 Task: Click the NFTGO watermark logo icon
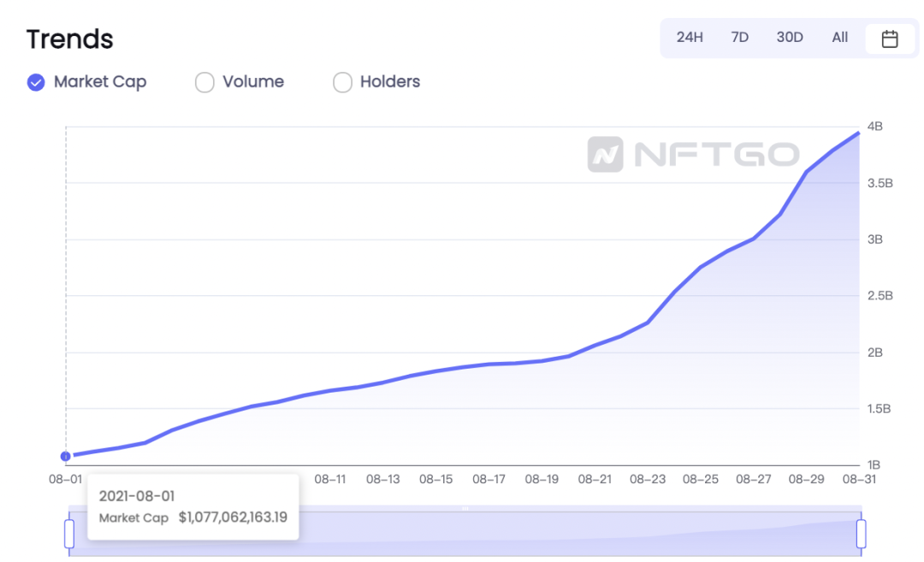605,154
